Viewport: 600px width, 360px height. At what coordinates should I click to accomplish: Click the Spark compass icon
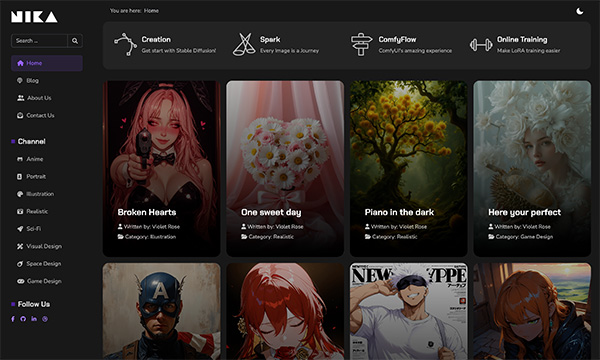pos(244,44)
